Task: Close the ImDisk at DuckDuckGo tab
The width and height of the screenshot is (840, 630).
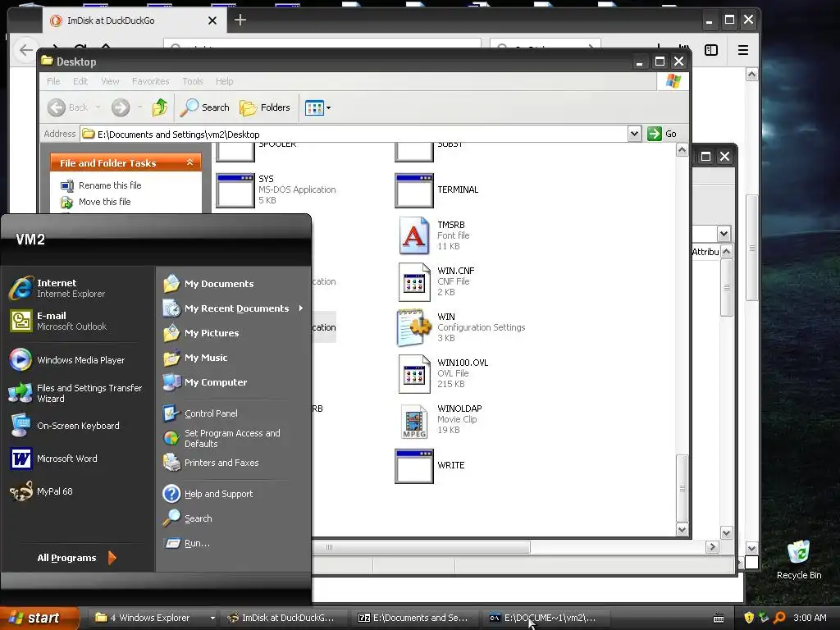Action: click(x=212, y=21)
